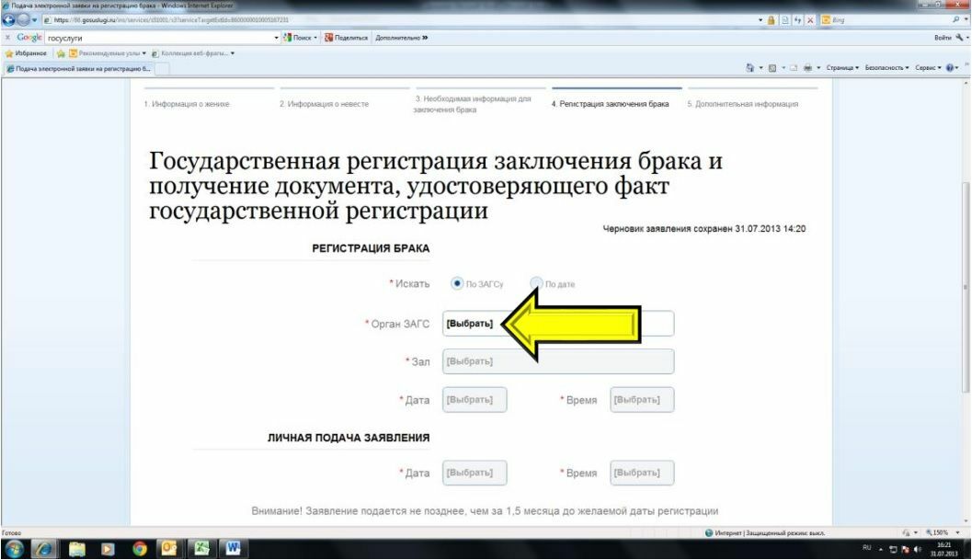
Task: Close the Google toolbar with its X
Action: (7, 37)
